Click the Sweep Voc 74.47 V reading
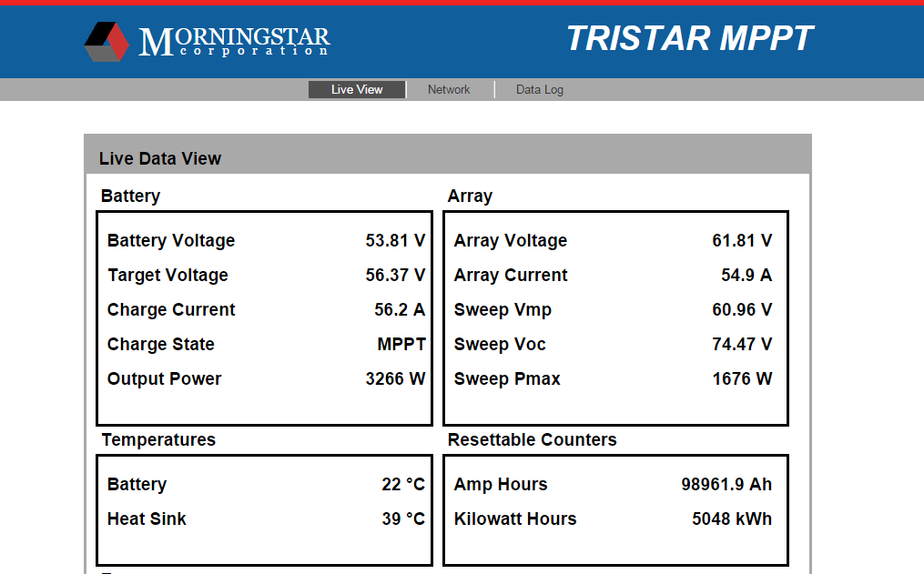Image resolution: width=924 pixels, height=574 pixels. pos(742,344)
